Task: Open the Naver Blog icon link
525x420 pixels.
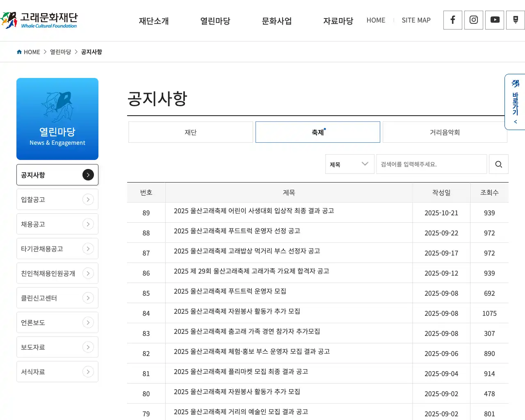Action: 515,20
